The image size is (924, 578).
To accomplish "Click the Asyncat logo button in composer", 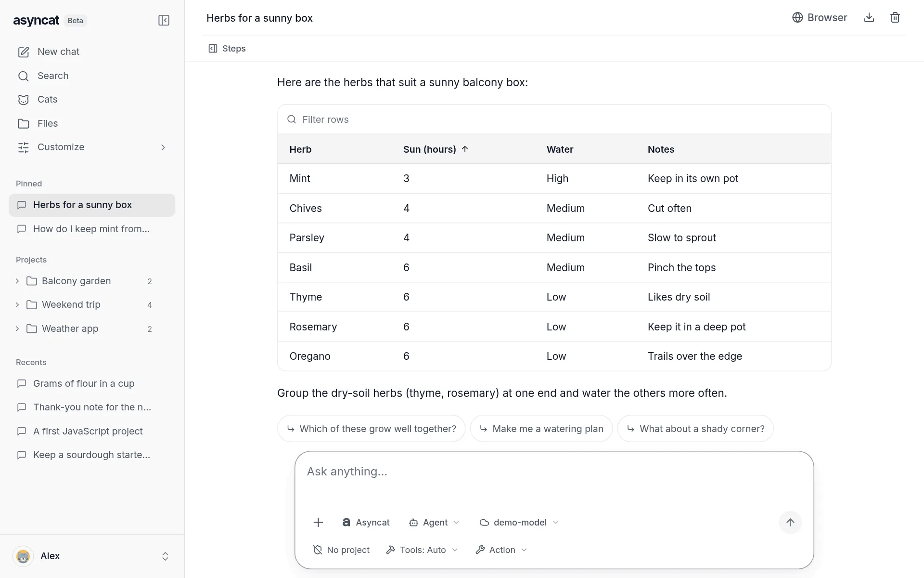I will [x=366, y=523].
